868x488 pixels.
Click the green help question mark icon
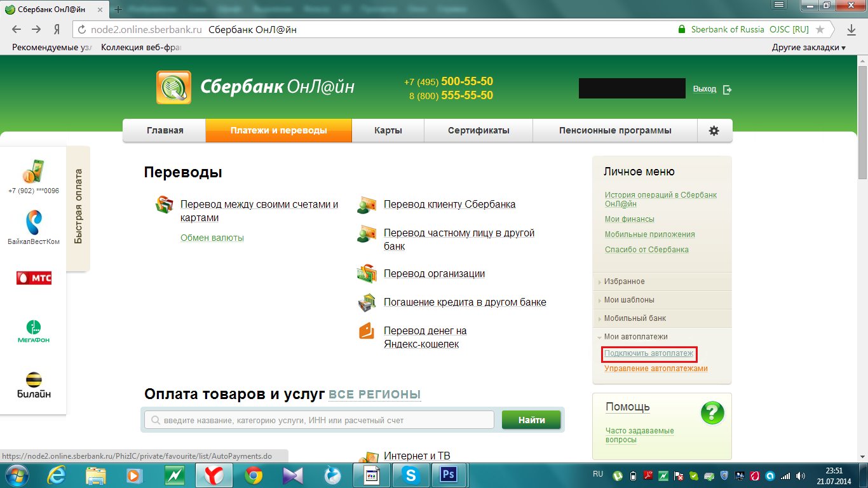(x=712, y=413)
